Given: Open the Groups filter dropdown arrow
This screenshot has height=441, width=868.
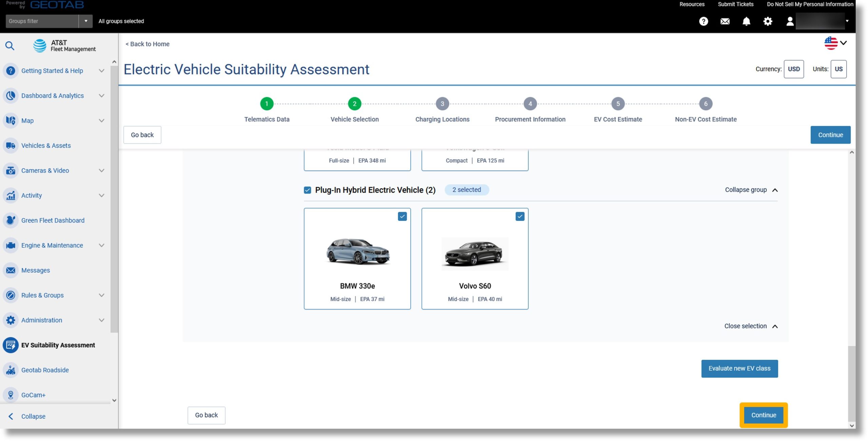Looking at the screenshot, I should tap(86, 21).
